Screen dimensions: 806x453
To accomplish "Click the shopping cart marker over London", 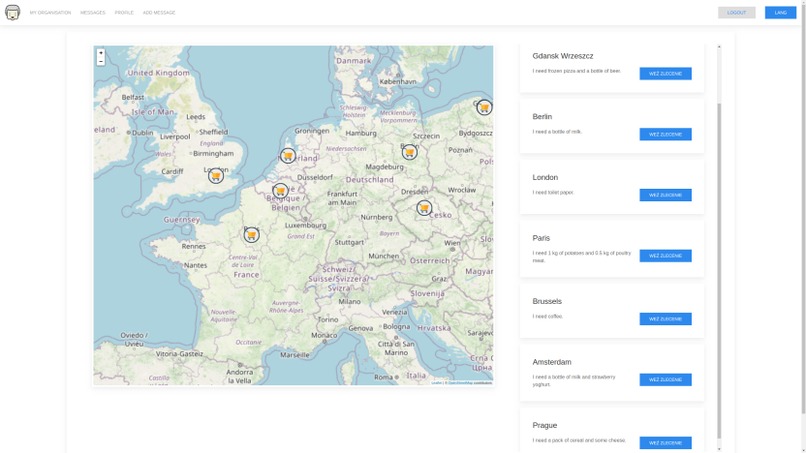I will pyautogui.click(x=216, y=176).
